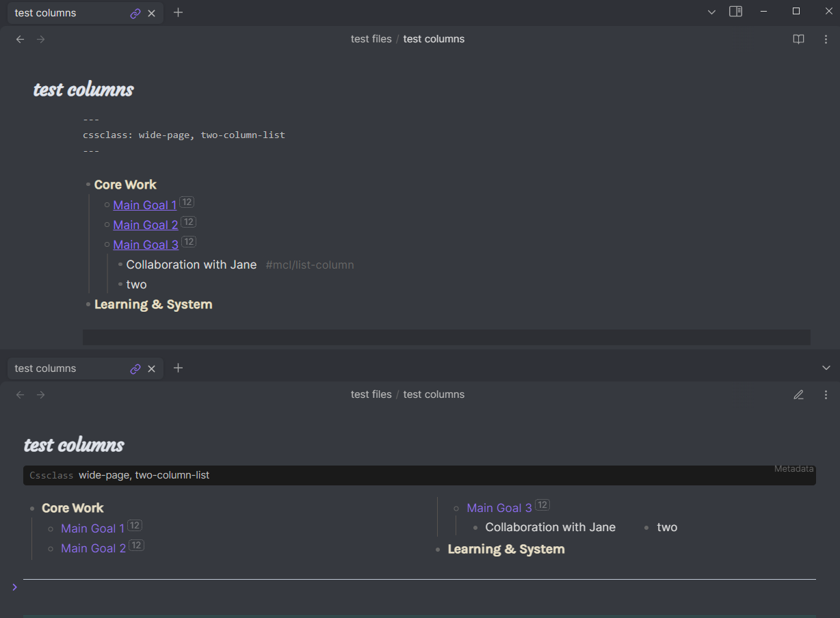Toggle the right sidebar
Image resolution: width=840 pixels, height=618 pixels.
[736, 12]
